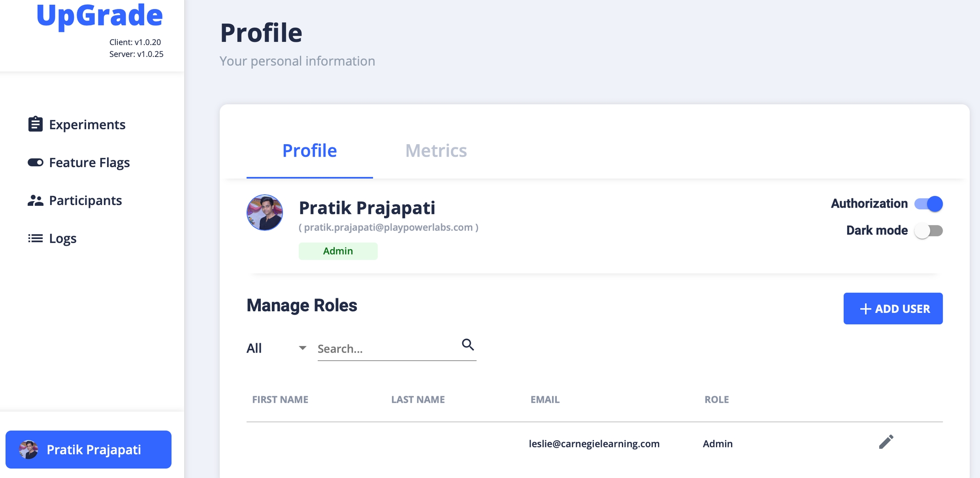Open the Experiments menu item

87,125
